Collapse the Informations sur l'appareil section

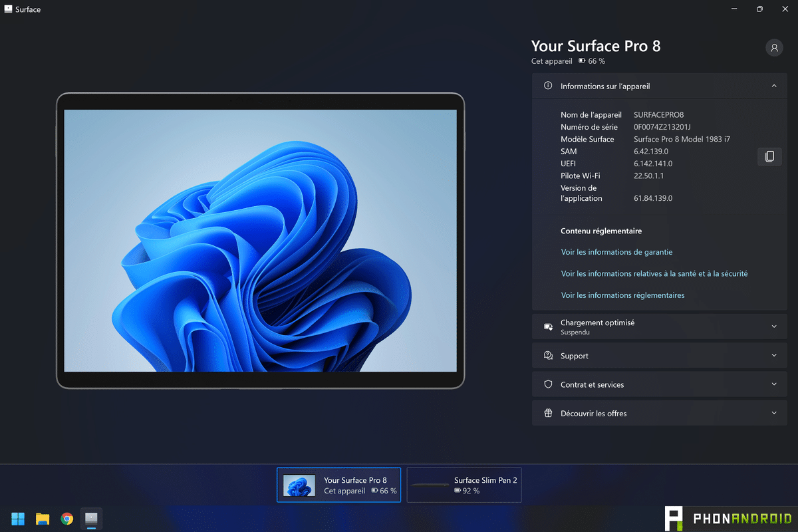pyautogui.click(x=773, y=86)
